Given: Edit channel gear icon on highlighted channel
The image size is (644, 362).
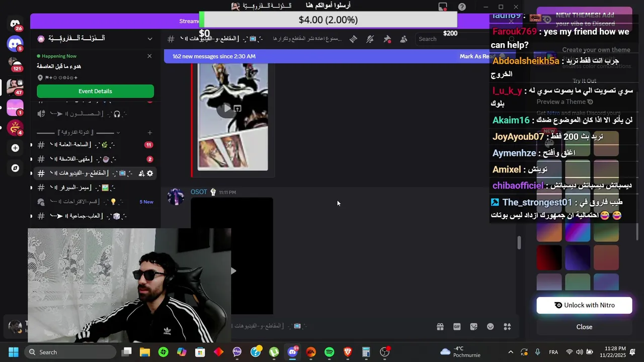Looking at the screenshot, I should pos(150,173).
